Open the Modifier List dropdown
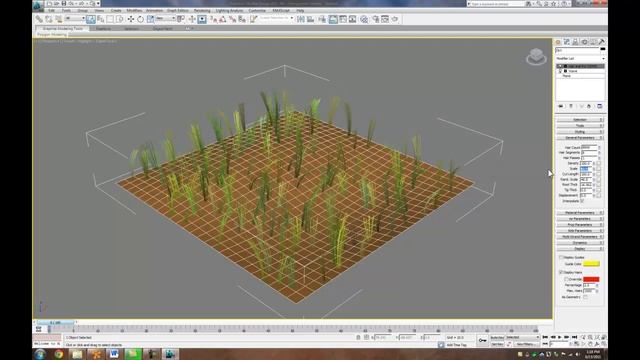 580,58
